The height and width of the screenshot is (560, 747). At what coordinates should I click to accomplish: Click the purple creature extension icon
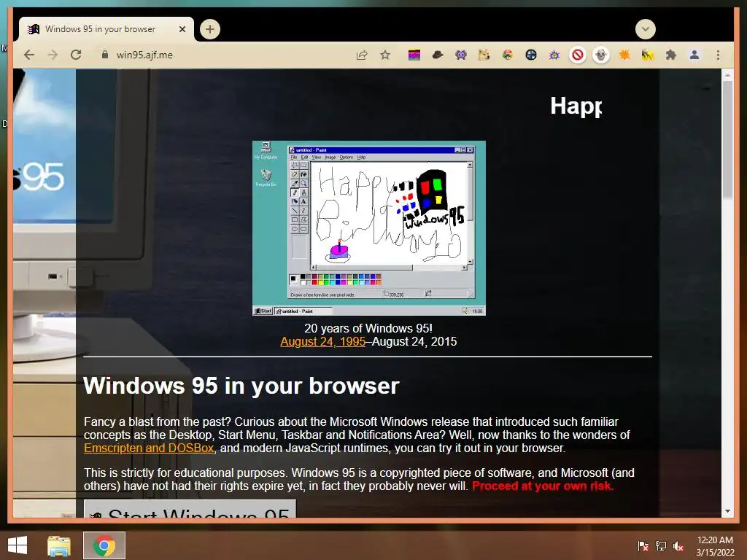pyautogui.click(x=461, y=55)
